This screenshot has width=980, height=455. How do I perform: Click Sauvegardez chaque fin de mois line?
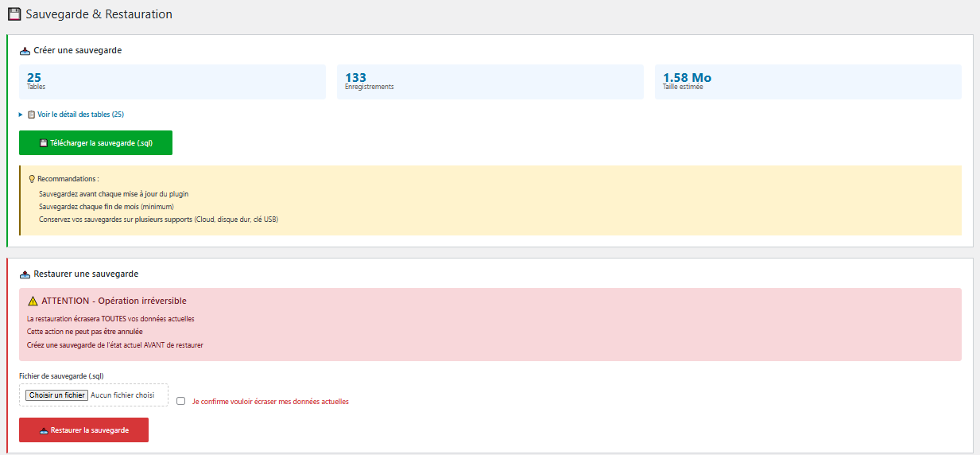(107, 206)
